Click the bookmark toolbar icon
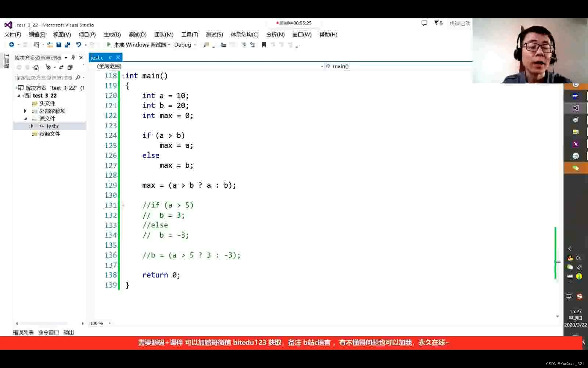The image size is (588, 368). [x=264, y=45]
